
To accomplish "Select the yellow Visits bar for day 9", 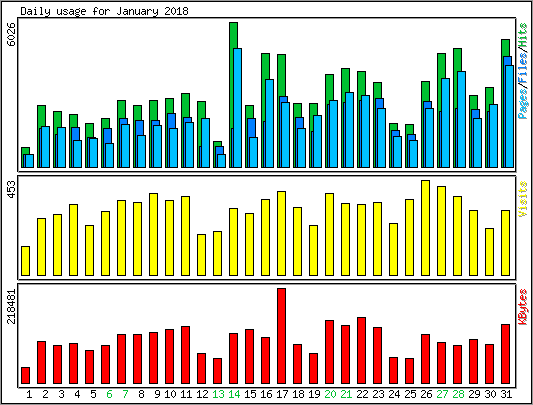I will (154, 234).
